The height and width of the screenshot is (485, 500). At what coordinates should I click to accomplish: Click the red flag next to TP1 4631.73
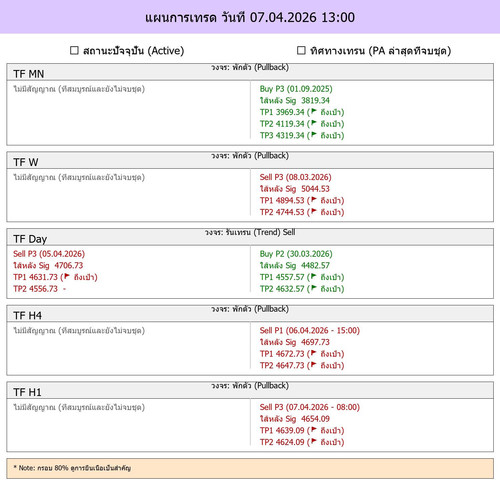point(67,276)
